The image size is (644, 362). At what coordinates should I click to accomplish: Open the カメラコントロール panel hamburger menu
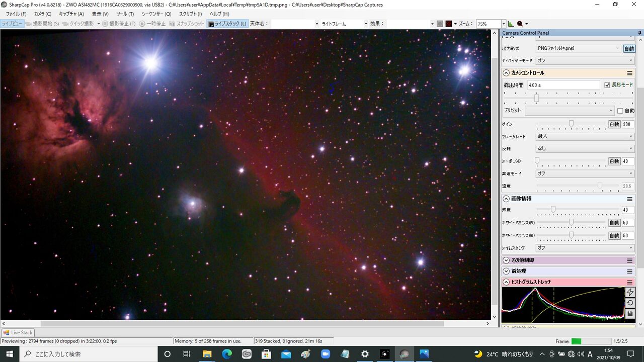629,73
